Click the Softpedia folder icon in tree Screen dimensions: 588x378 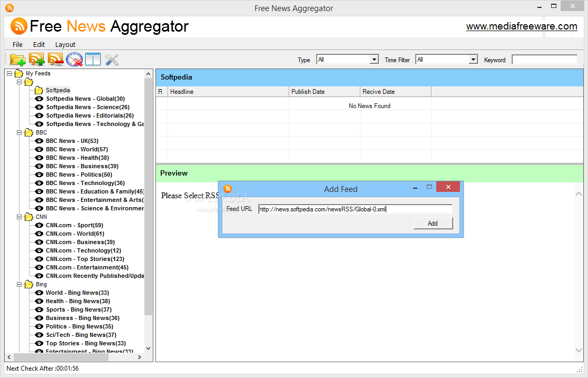[39, 90]
